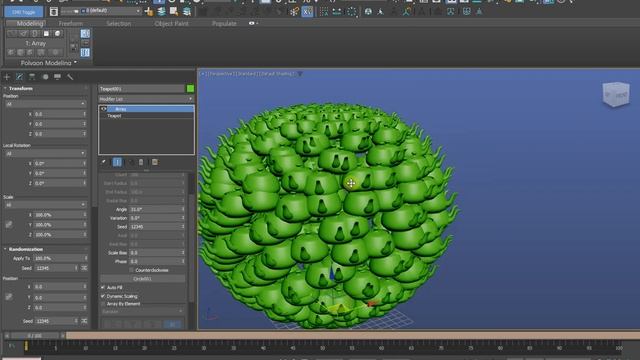This screenshot has width=640, height=360.
Task: Click the select-objects-in-layer icon
Action: click(174, 11)
